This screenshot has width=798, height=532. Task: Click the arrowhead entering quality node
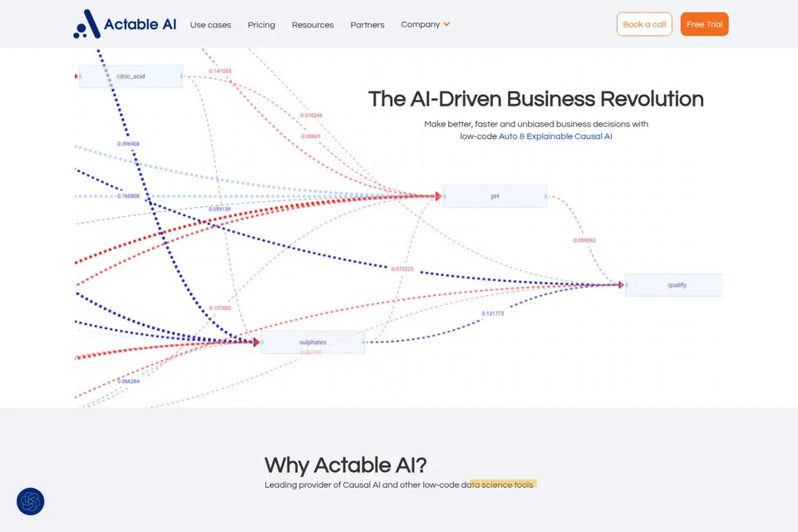[622, 285]
